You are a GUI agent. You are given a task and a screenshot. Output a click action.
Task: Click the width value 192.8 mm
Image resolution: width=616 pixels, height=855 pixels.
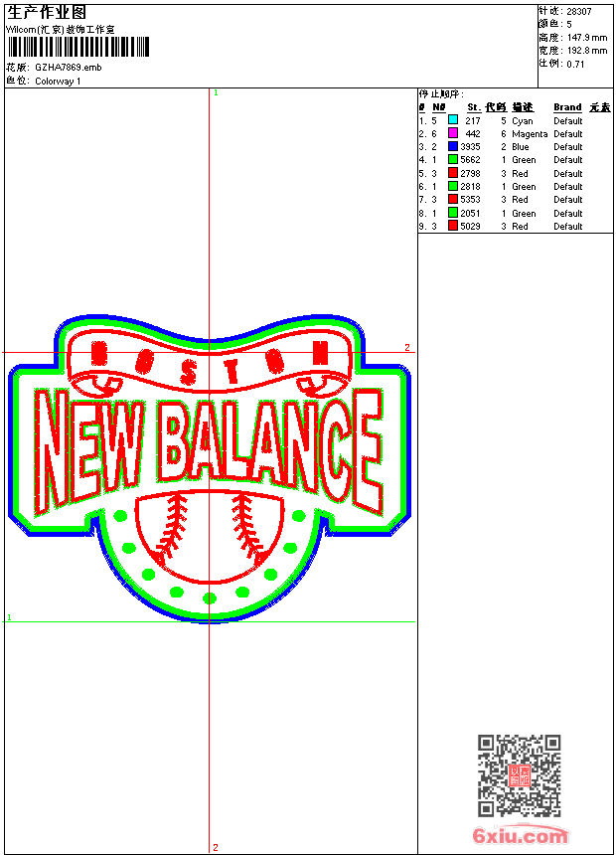(x=587, y=51)
